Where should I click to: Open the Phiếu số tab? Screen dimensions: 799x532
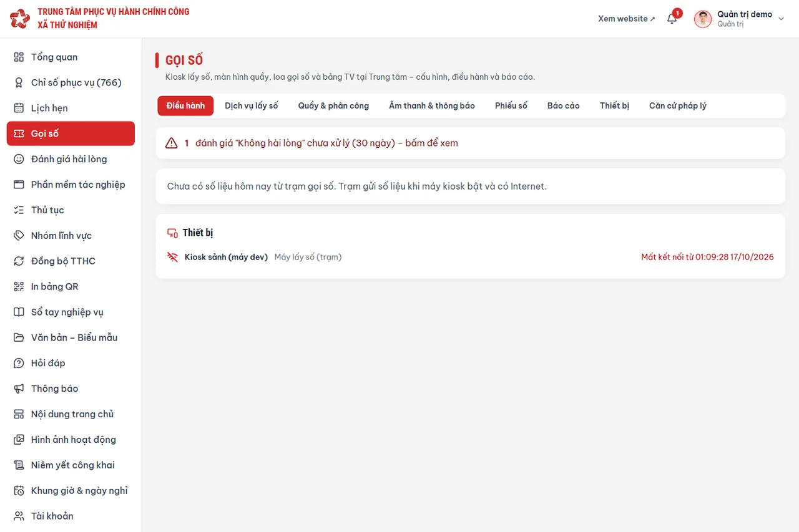pyautogui.click(x=511, y=106)
